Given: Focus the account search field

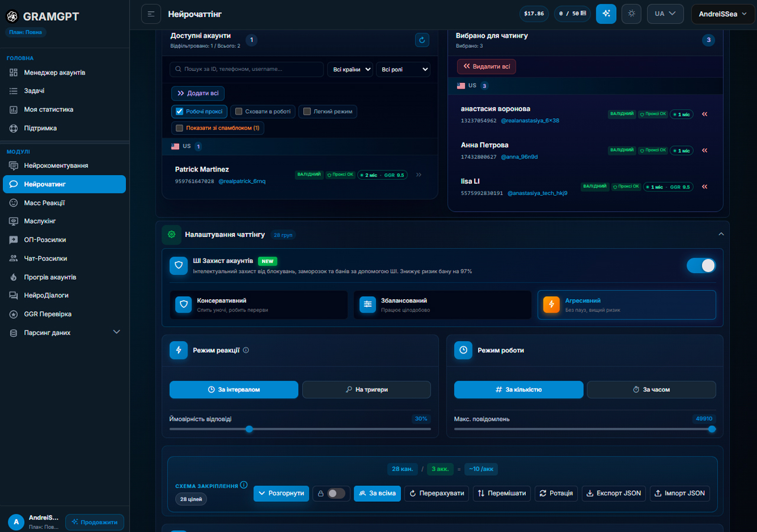Looking at the screenshot, I should [x=247, y=69].
